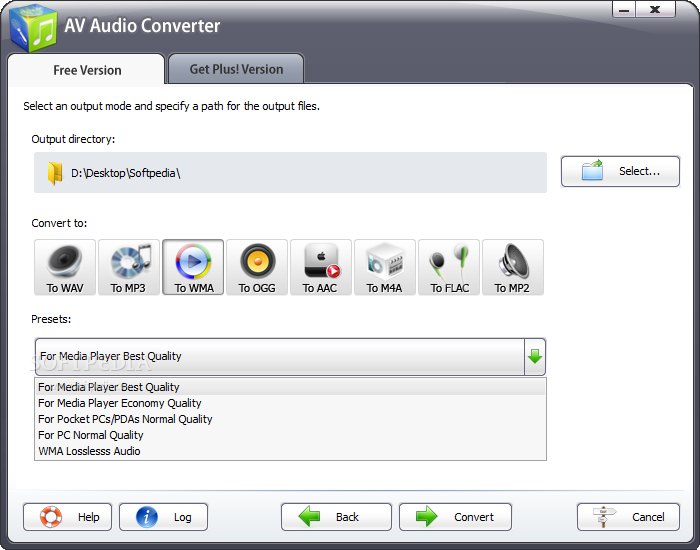Choose the To FLAC format icon

click(449, 267)
